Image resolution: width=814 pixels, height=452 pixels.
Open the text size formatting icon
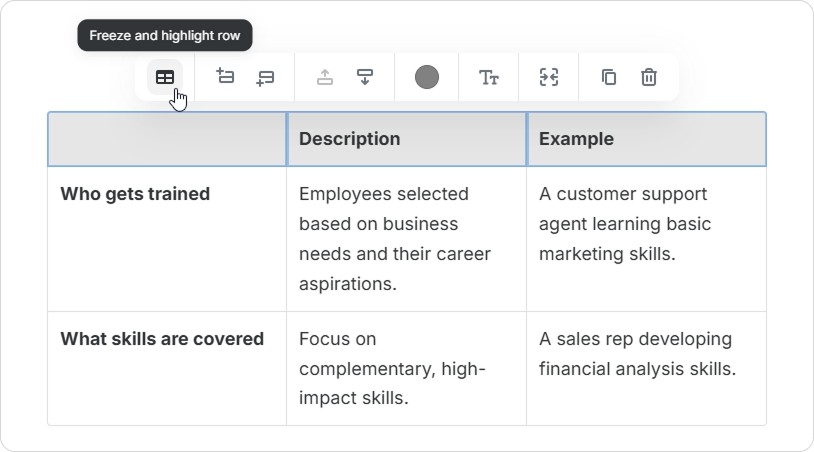[x=488, y=77]
